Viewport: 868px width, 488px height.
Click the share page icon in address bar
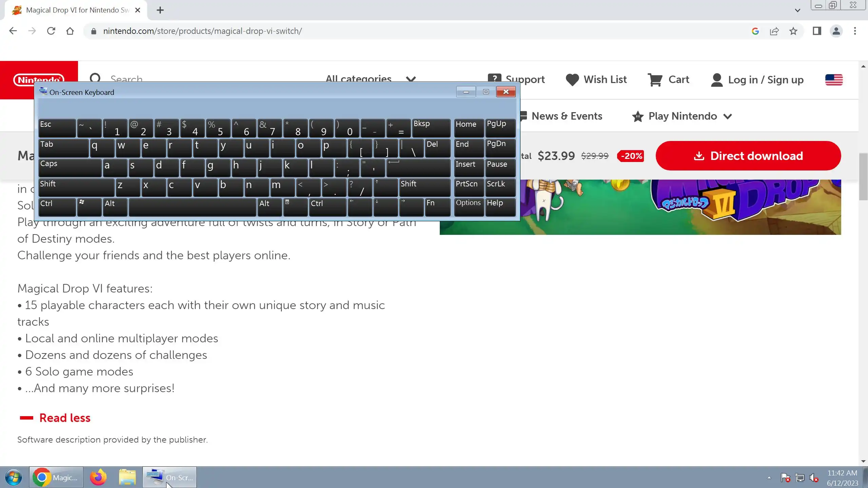click(774, 31)
